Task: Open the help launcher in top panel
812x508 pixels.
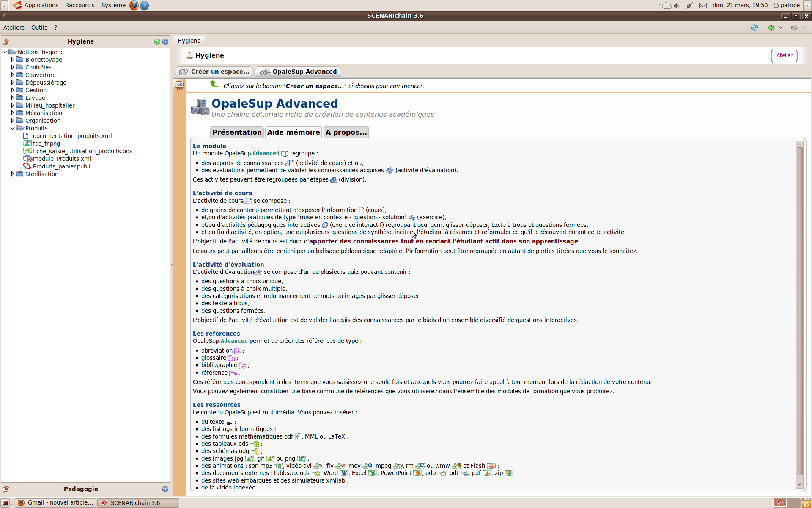Action: [x=144, y=5]
